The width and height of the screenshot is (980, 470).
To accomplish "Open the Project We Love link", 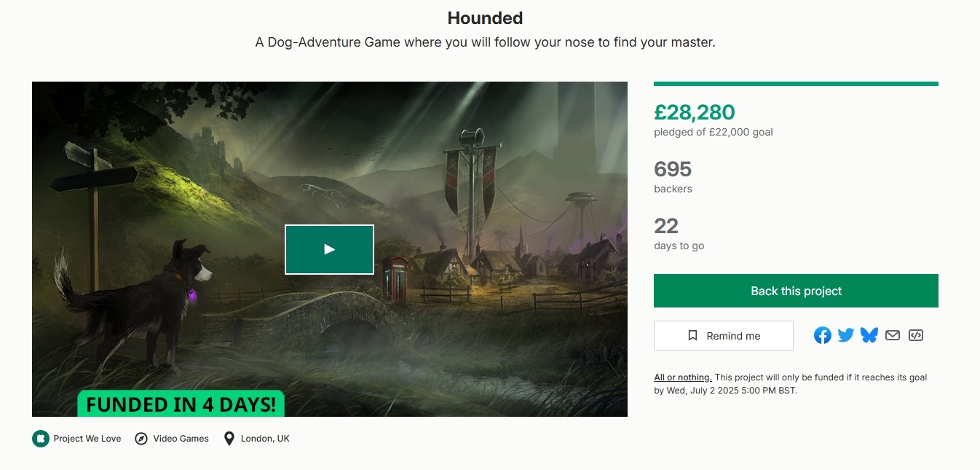I will (87, 439).
